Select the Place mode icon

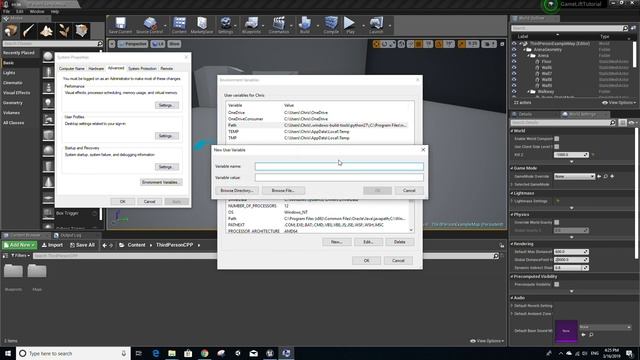click(x=11, y=31)
